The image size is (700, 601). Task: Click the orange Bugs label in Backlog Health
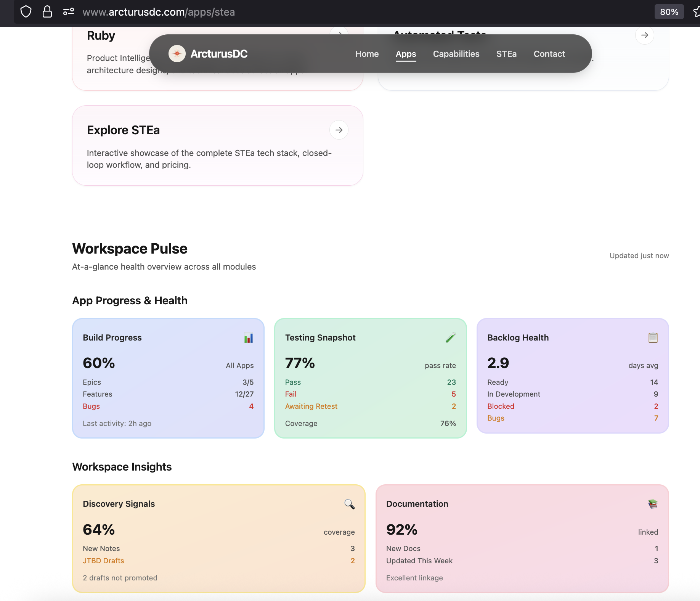coord(496,418)
